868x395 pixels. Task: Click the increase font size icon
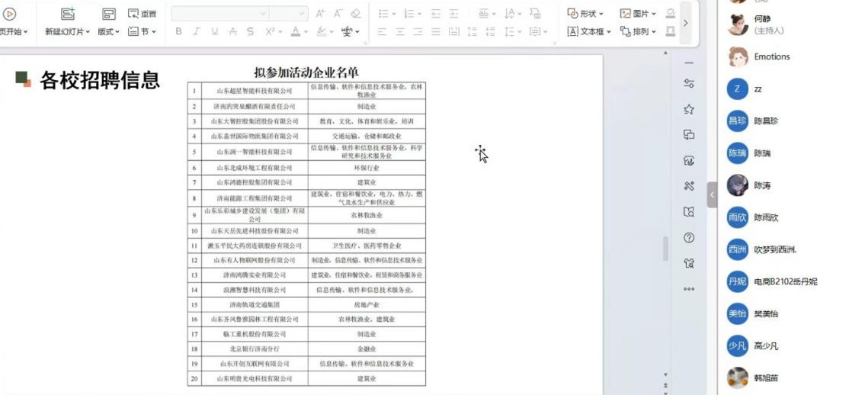[x=320, y=14]
